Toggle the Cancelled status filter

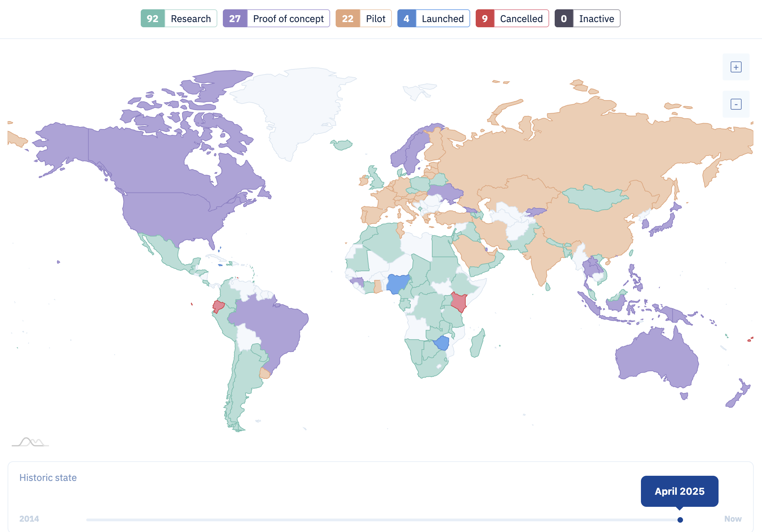point(512,19)
